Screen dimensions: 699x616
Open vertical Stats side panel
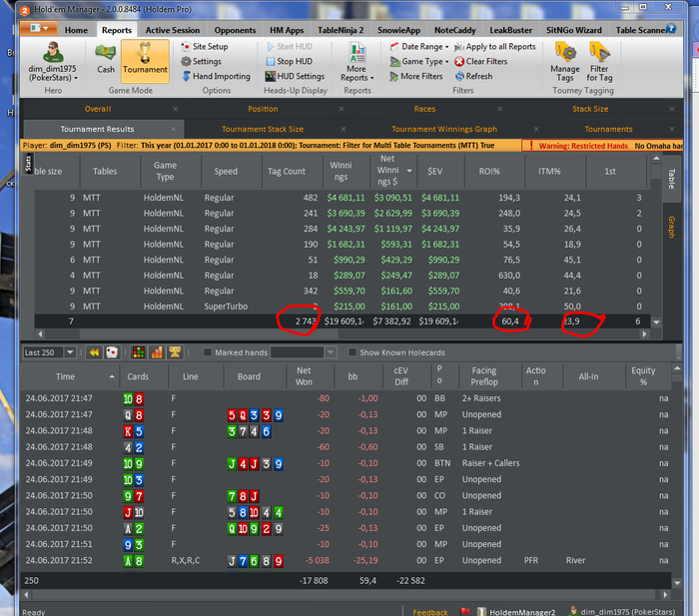28,163
